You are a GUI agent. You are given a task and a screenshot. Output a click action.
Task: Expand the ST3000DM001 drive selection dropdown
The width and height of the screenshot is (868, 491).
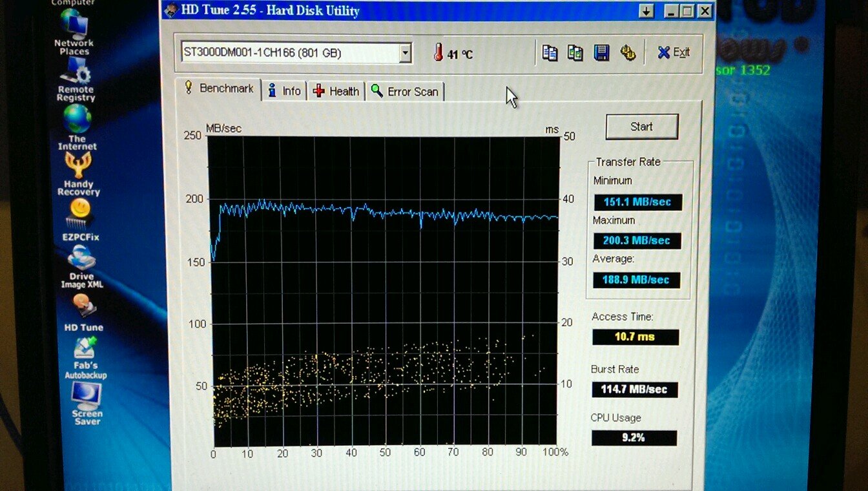click(x=405, y=53)
